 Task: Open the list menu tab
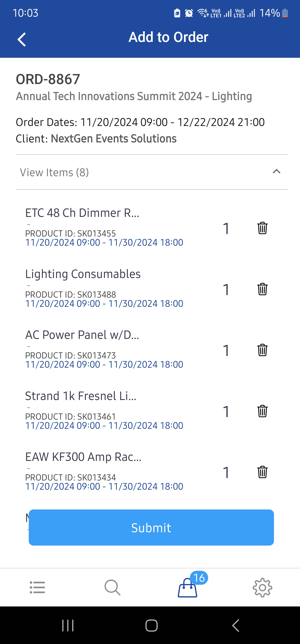[x=37, y=587]
